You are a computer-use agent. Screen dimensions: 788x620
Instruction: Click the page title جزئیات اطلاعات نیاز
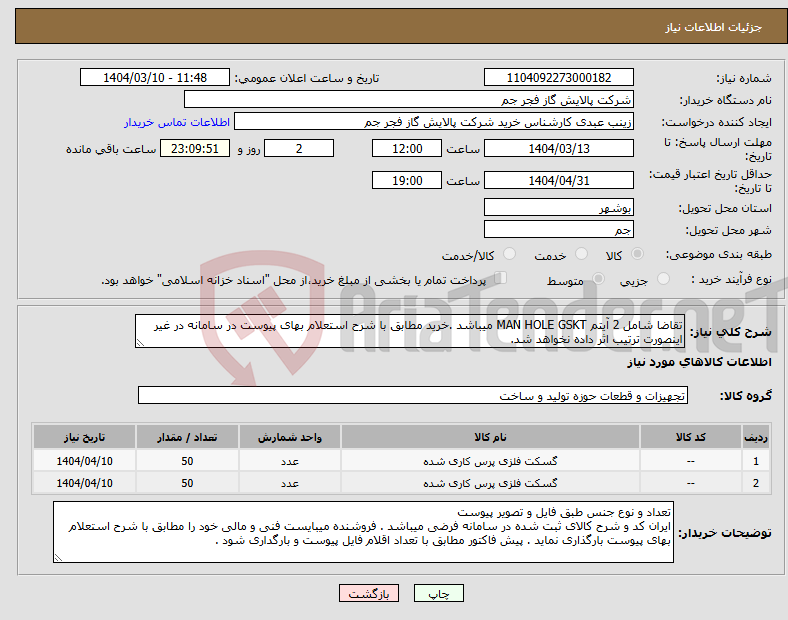[714, 27]
